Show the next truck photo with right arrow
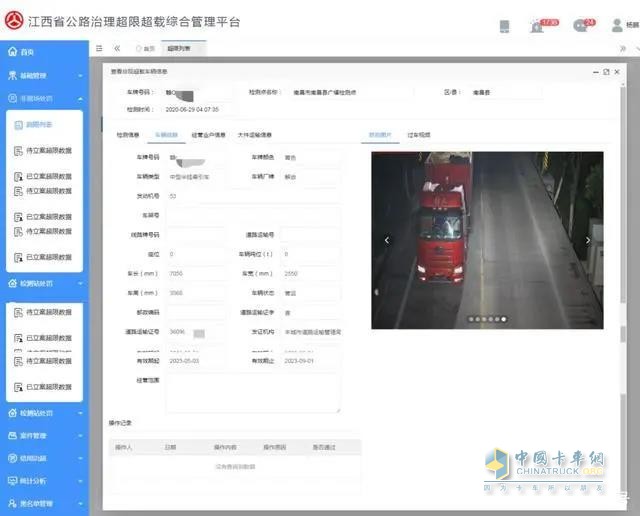This screenshot has height=516, width=640. (588, 240)
